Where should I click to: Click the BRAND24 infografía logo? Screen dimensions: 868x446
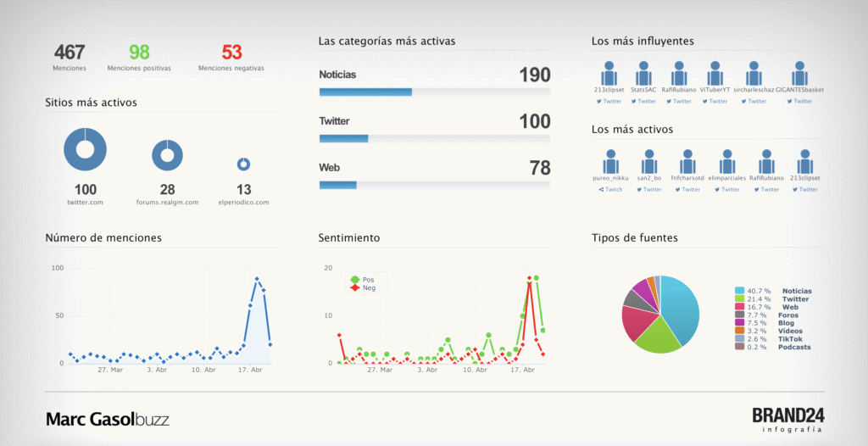(x=787, y=419)
